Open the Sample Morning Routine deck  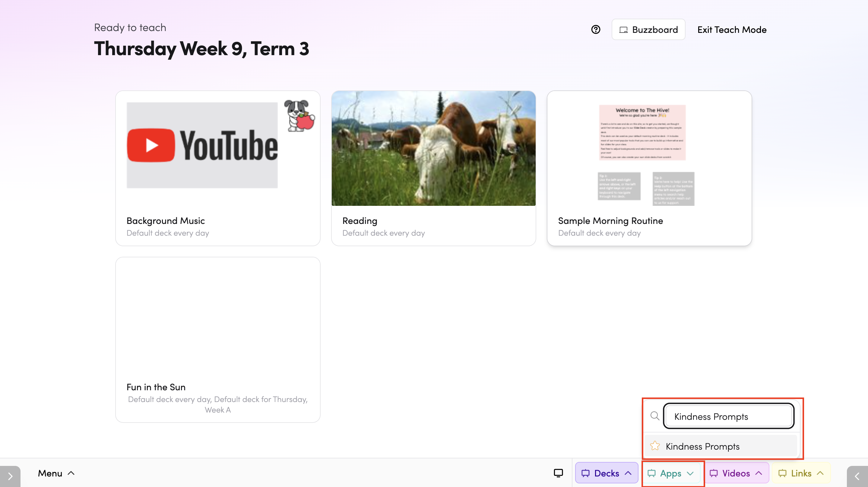click(x=649, y=168)
